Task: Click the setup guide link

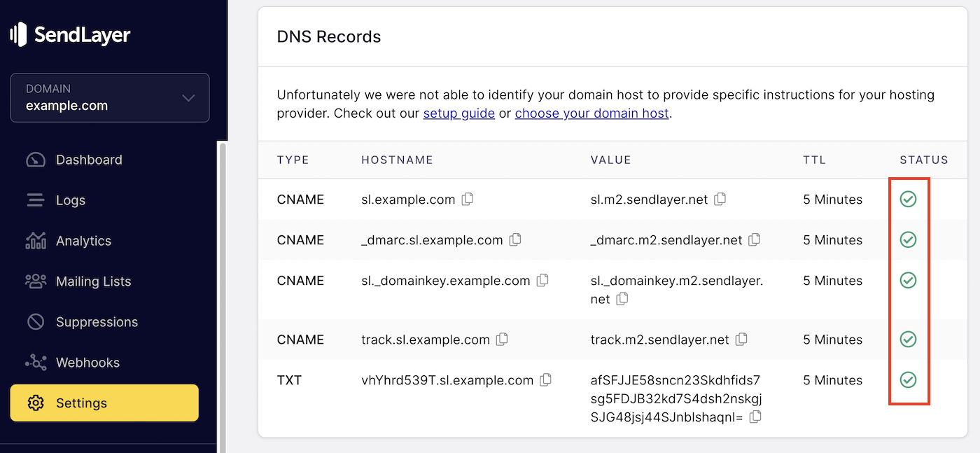Action: [458, 113]
